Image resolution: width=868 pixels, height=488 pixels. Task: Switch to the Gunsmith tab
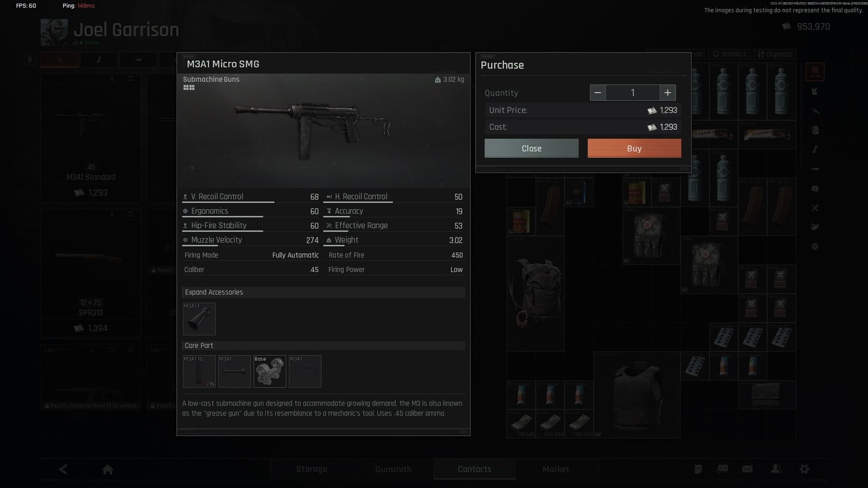[x=393, y=469]
